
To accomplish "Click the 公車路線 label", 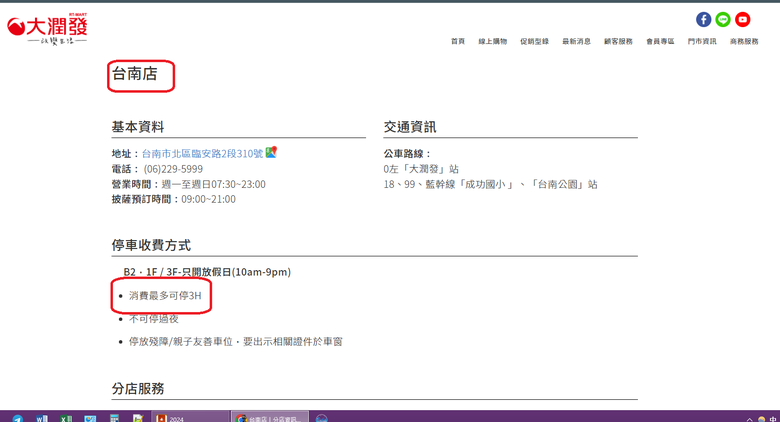I will (x=407, y=154).
